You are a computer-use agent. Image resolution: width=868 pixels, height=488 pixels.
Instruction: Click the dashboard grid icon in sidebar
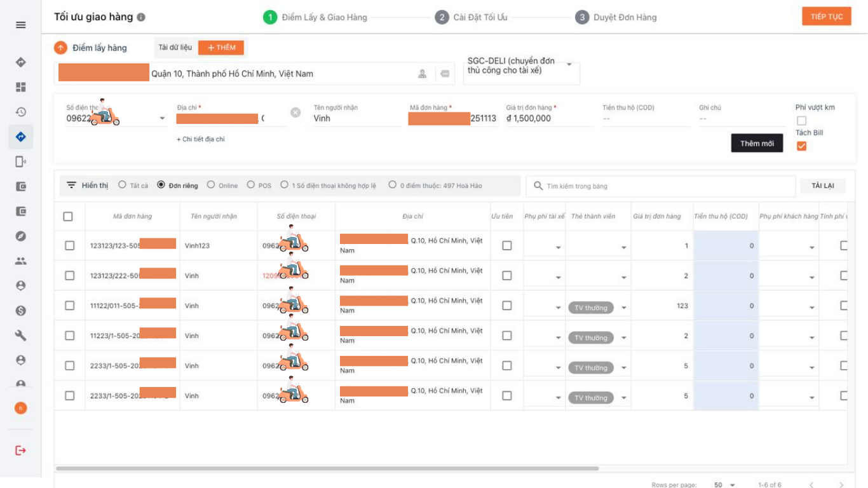21,87
